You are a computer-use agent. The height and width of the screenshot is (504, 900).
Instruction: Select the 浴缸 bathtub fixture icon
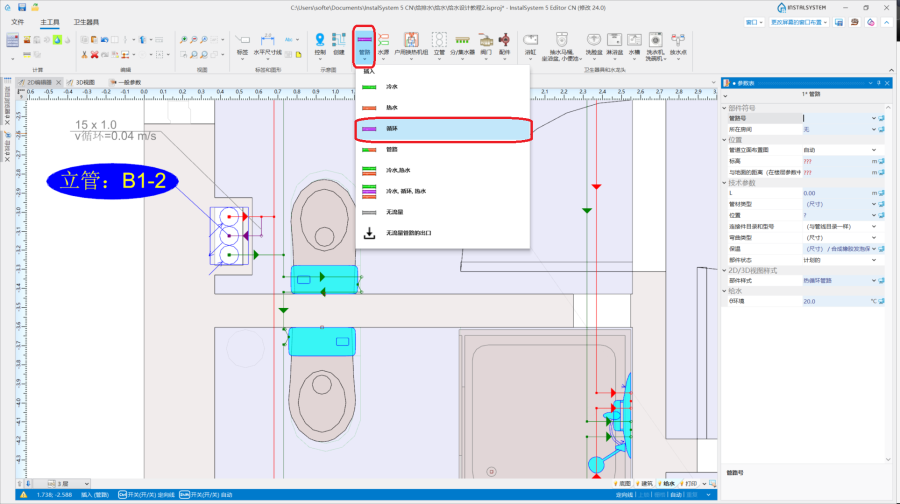(530, 44)
